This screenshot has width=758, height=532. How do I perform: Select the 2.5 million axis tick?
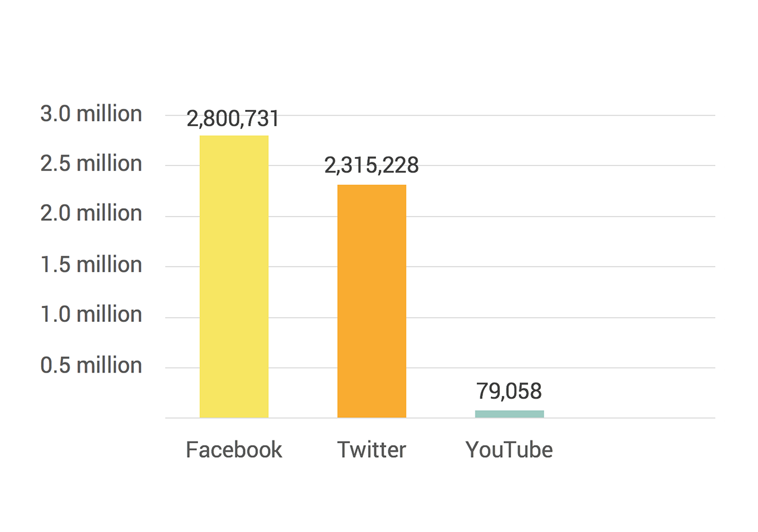[92, 164]
